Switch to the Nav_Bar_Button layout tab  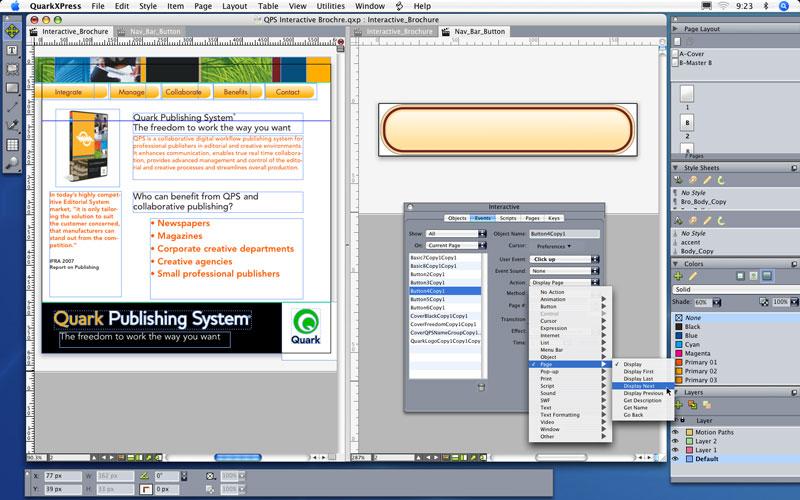(x=480, y=32)
